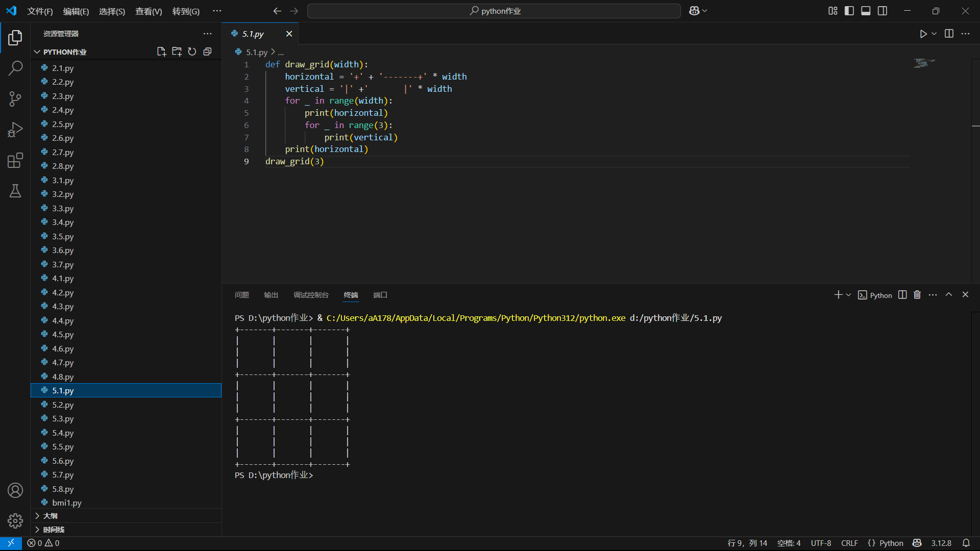Switch to the 输出 panel tab
This screenshot has width=980, height=551.
271,295
